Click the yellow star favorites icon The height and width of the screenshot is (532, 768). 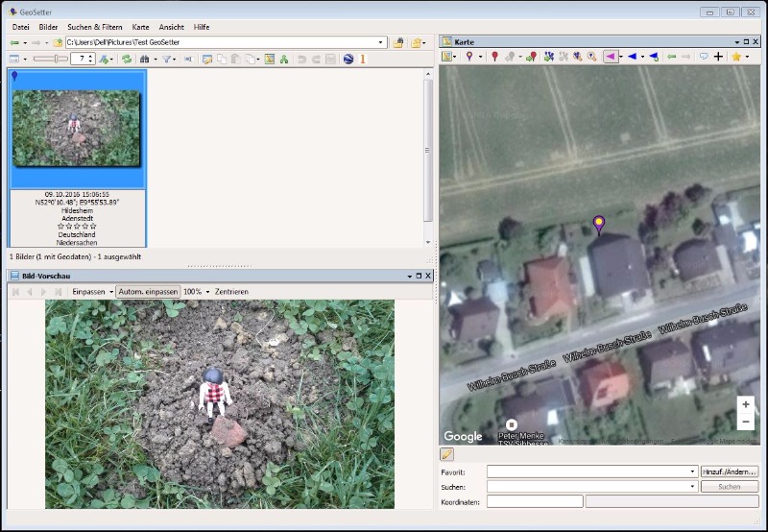coord(736,58)
